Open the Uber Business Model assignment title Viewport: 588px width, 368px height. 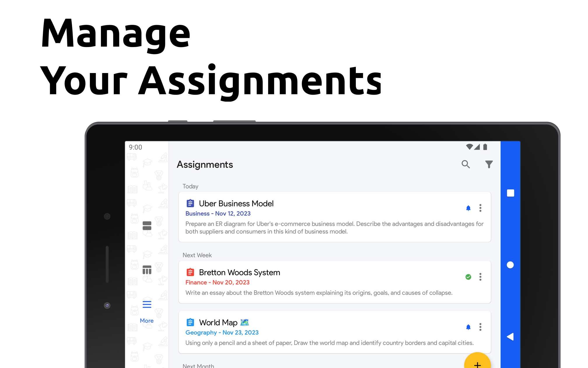[x=236, y=204]
